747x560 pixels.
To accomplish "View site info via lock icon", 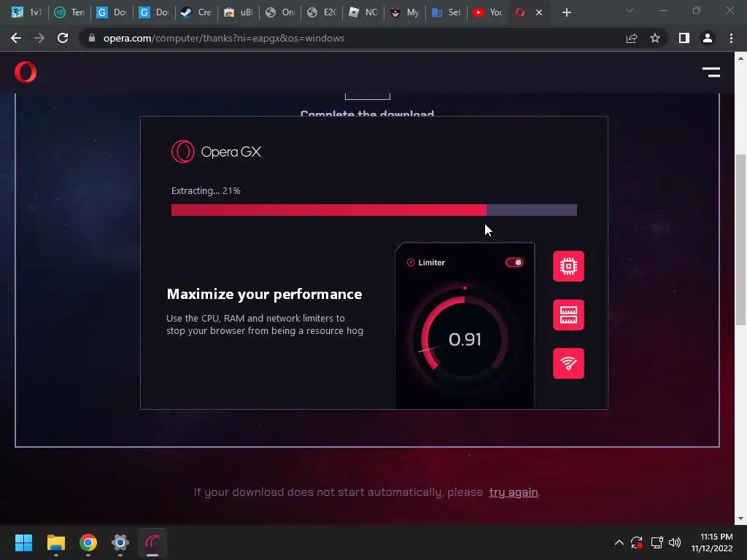I will point(92,38).
